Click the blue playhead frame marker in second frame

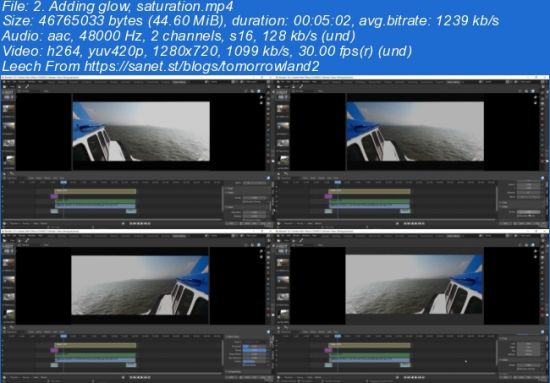coord(337,182)
